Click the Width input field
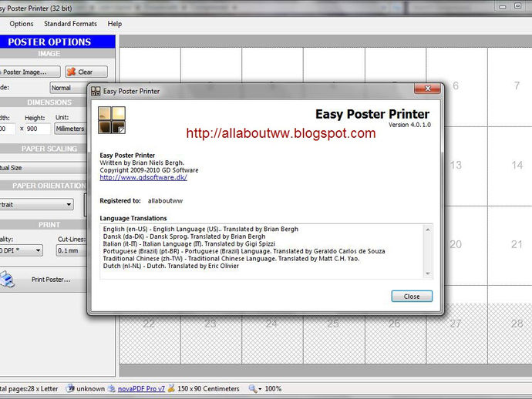Viewport: 532px width, 399px height. 7,129
